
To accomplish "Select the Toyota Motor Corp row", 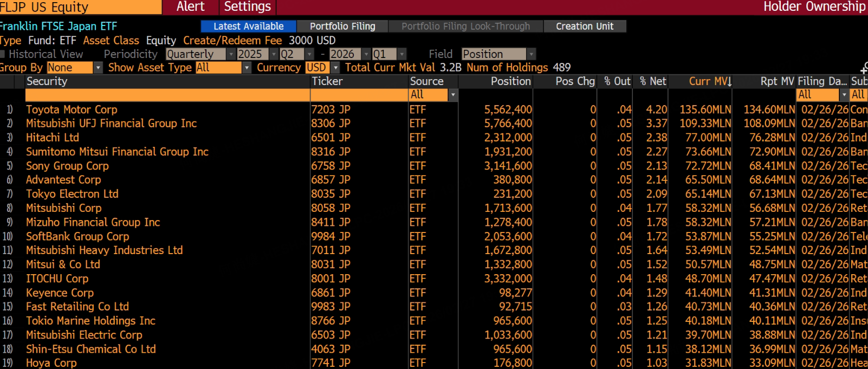I will [x=72, y=109].
